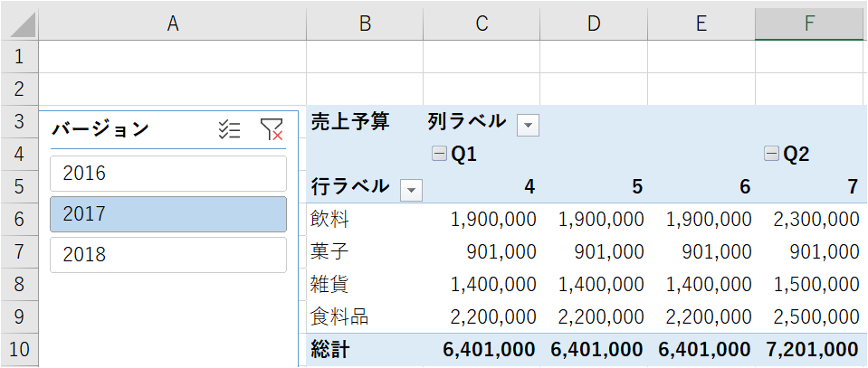The height and width of the screenshot is (368, 868).
Task: Click the 雑貨 row label
Action: pos(330,285)
